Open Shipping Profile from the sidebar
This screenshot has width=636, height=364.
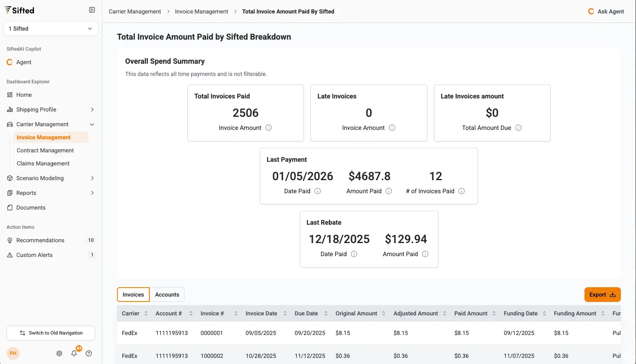36,109
